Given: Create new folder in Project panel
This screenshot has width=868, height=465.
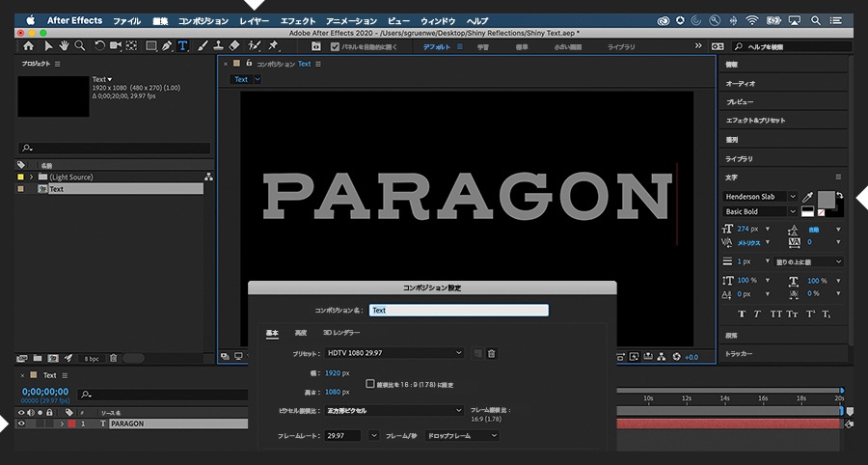Looking at the screenshot, I should (38, 358).
